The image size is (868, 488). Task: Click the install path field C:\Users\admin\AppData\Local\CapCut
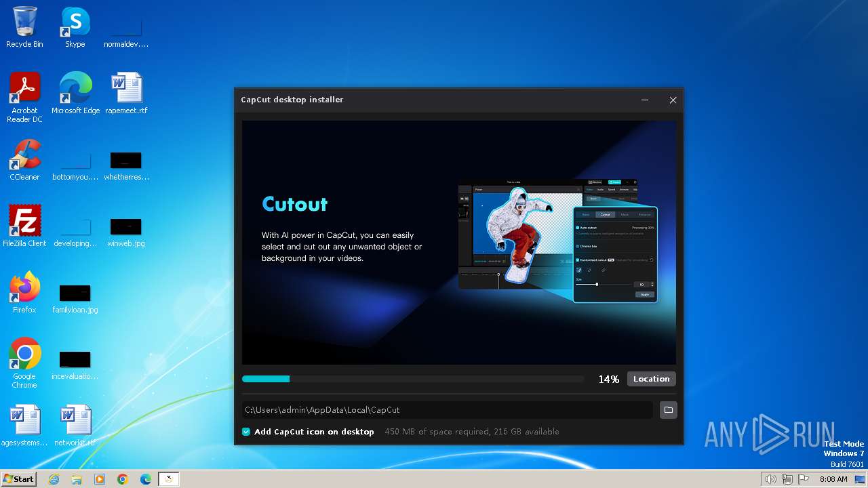coord(448,410)
